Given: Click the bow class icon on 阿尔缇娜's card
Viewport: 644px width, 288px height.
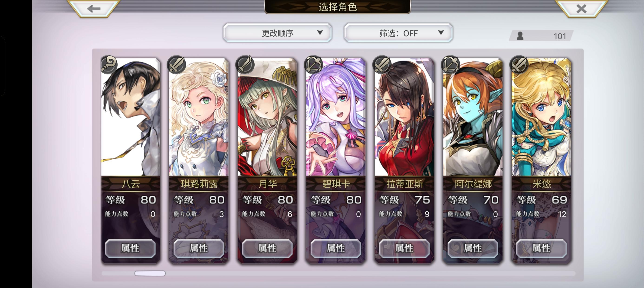Looking at the screenshot, I should 451,65.
